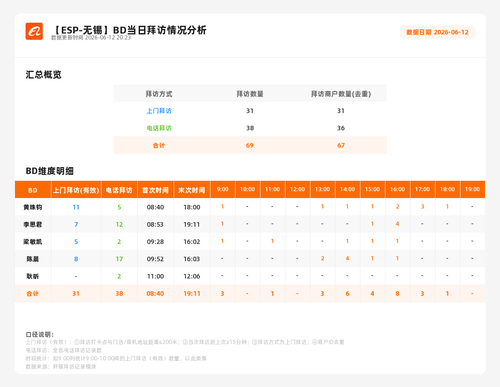Click the '4' in the 16:00 column of the 08:53 row

coord(397,224)
